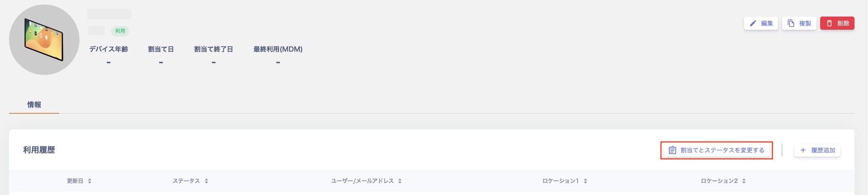
Task: Sort the table by 更新日
Action: 90,181
